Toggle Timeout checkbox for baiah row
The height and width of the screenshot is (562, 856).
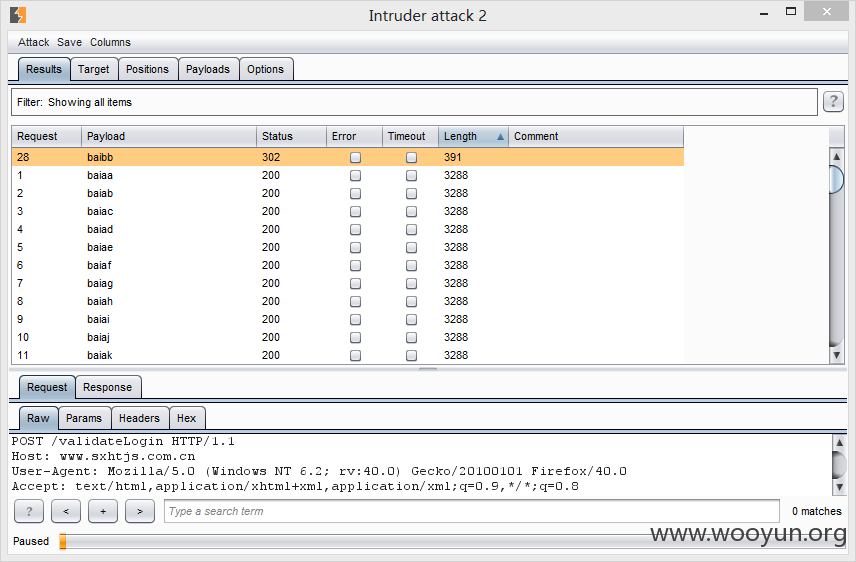pyautogui.click(x=412, y=301)
